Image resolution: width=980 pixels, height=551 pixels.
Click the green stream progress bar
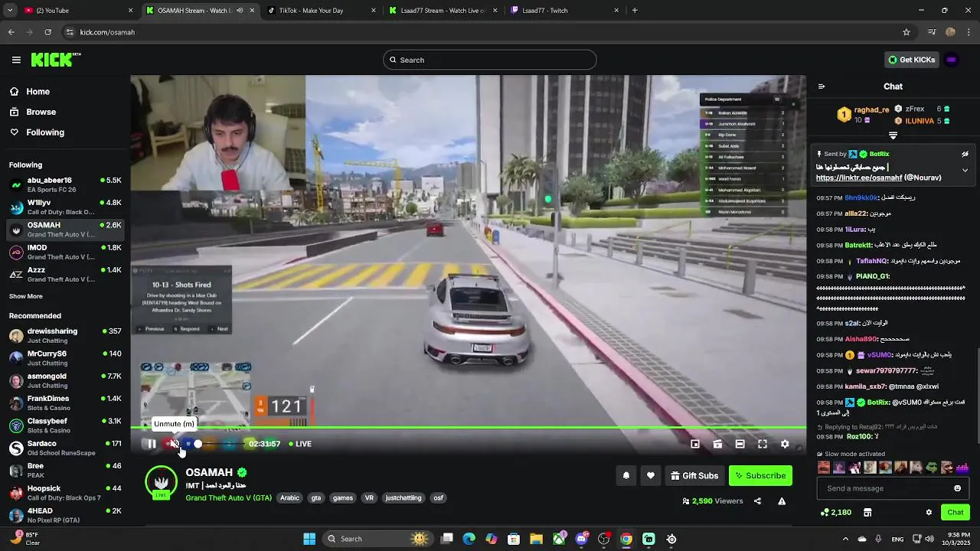point(468,428)
